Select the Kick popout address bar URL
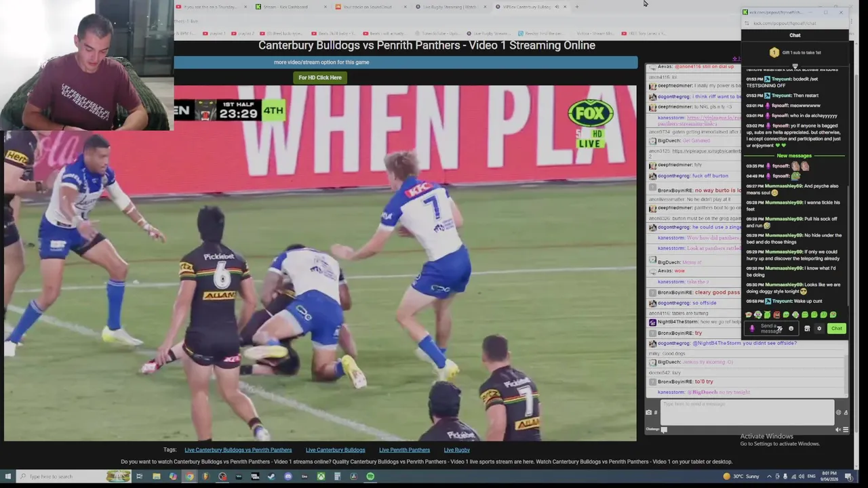The width and height of the screenshot is (868, 488). click(785, 23)
